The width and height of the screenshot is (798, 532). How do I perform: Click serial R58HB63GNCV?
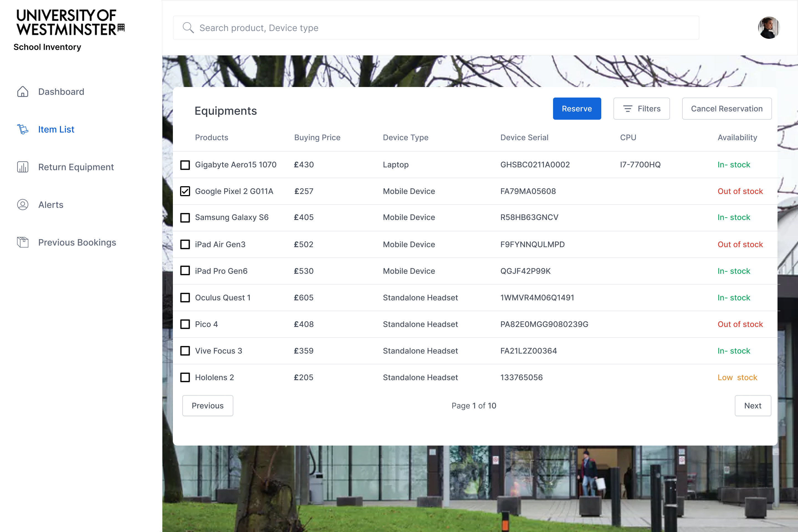(529, 217)
